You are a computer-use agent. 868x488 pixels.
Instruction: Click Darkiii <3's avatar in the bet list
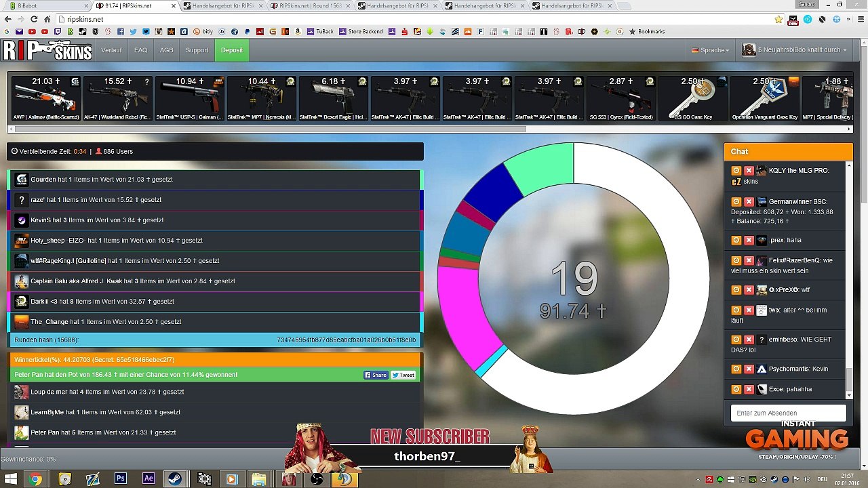[21, 302]
